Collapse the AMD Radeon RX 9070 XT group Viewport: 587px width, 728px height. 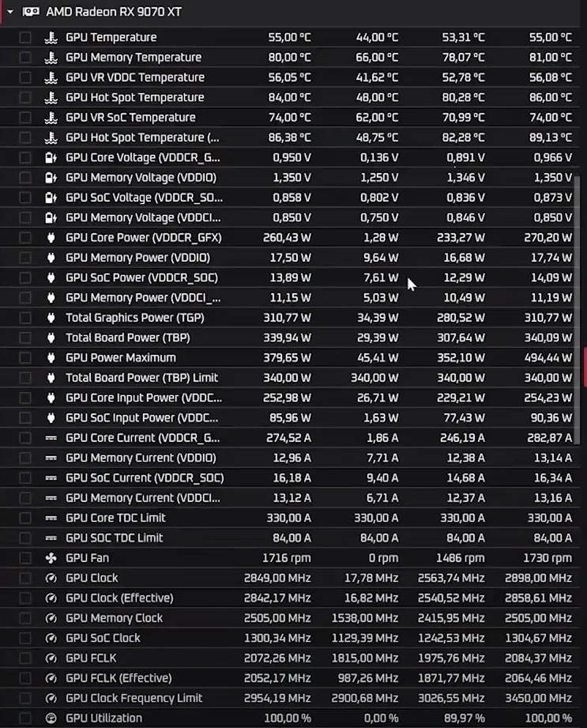click(x=10, y=12)
